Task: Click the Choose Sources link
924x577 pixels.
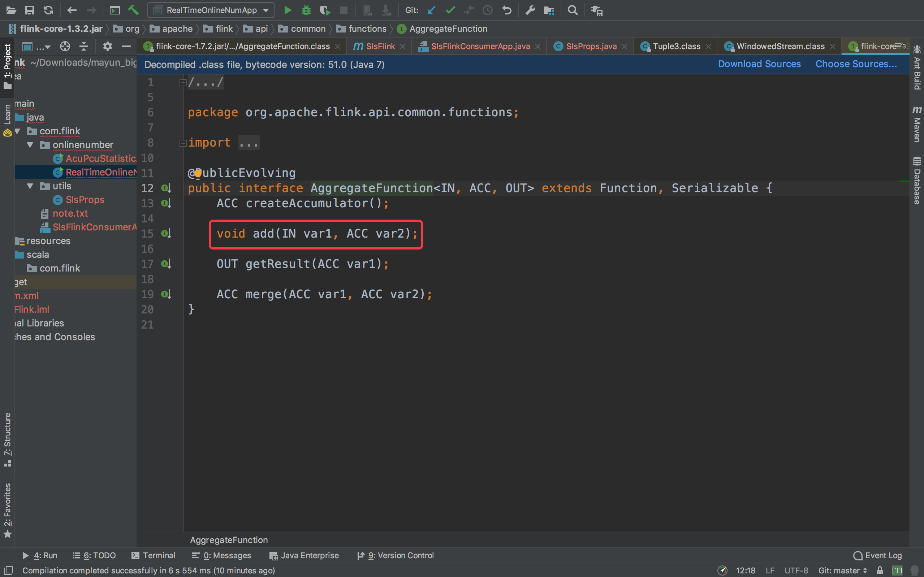Action: coord(856,64)
